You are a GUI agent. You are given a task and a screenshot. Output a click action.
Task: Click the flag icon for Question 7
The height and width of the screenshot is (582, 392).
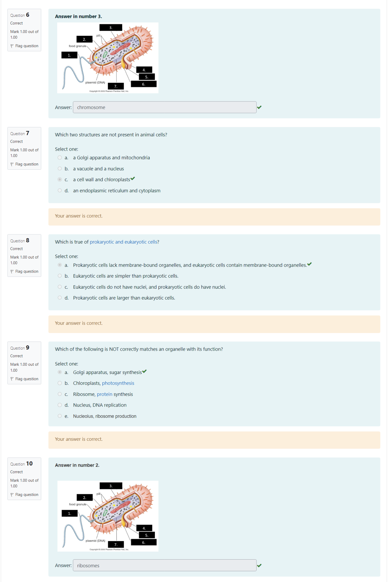click(12, 164)
